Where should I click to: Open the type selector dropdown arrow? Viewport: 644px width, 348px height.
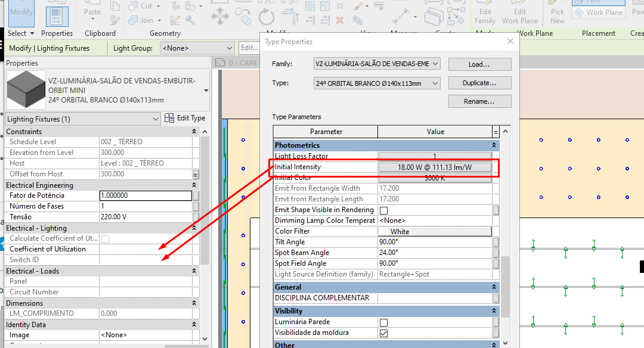pos(206,91)
